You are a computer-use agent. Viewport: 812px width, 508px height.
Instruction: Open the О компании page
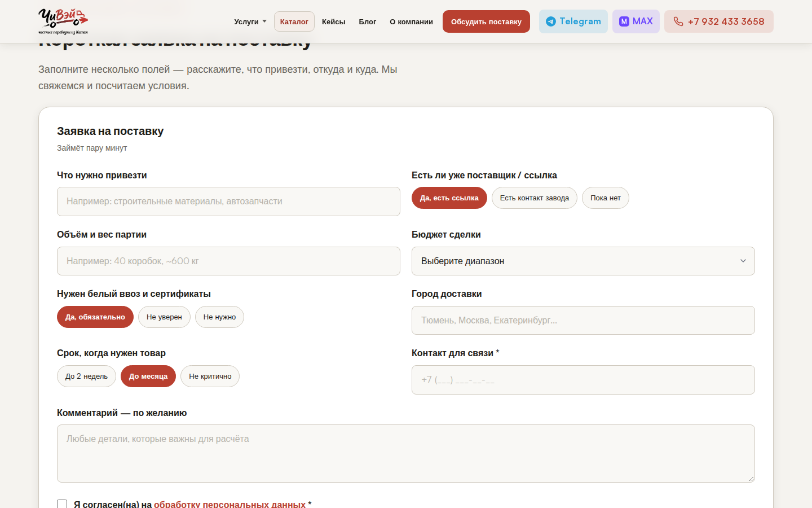click(x=412, y=21)
